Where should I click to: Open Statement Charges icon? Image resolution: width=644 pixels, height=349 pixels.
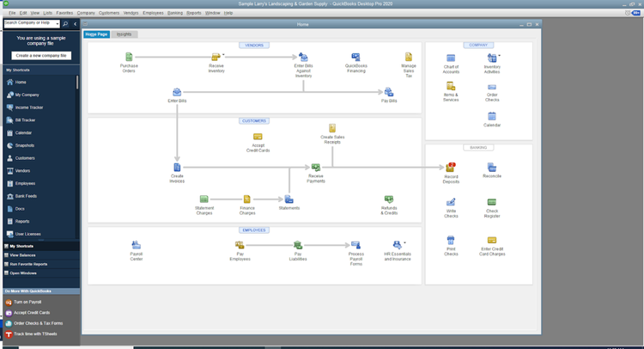[x=204, y=199]
